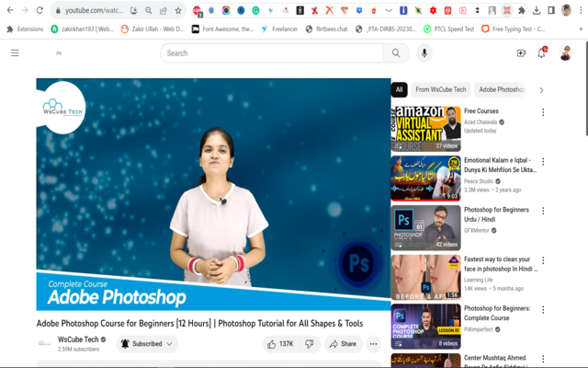Click the page vertical scrollbar
This screenshot has width=588, height=368.
point(586,88)
